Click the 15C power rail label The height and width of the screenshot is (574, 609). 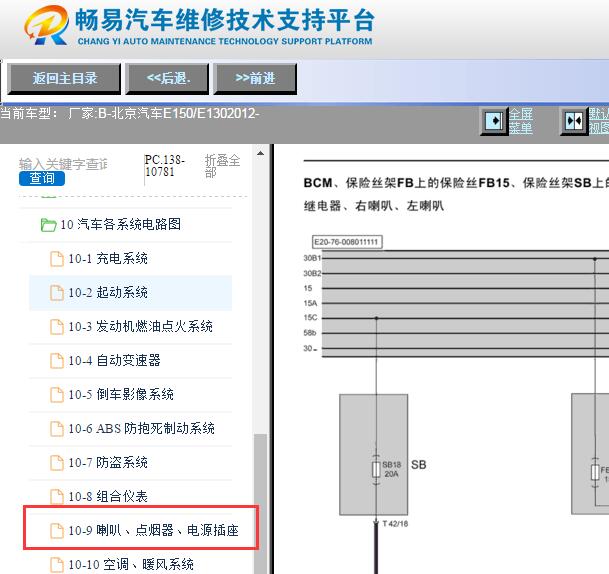coord(310,318)
